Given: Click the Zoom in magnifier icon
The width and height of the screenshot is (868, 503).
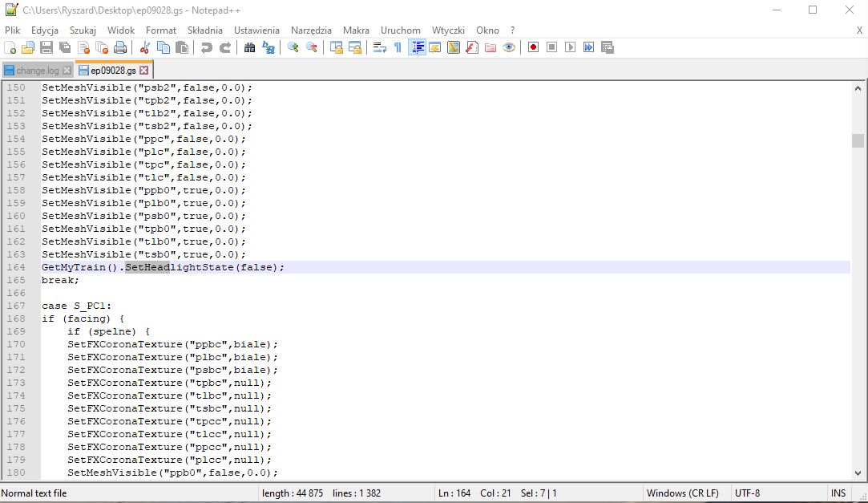Looking at the screenshot, I should point(293,47).
